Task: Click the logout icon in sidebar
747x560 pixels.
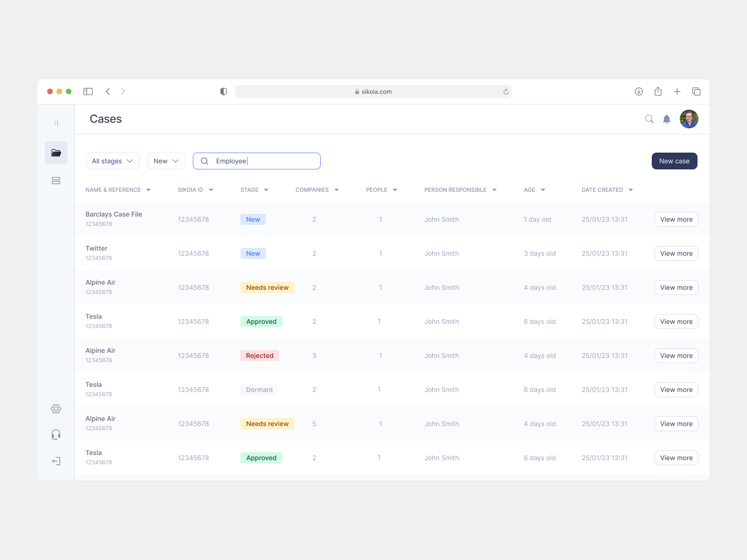Action: coord(56,461)
